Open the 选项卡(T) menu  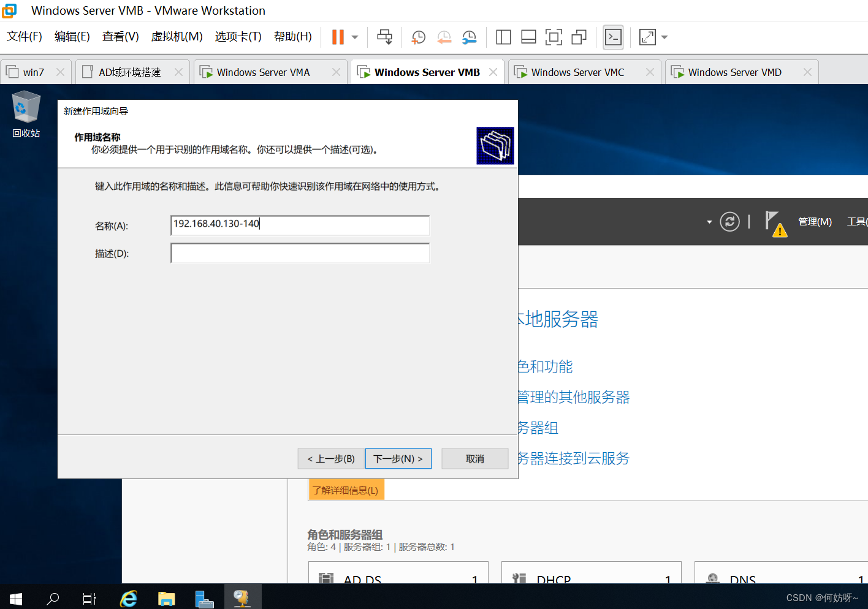[238, 37]
